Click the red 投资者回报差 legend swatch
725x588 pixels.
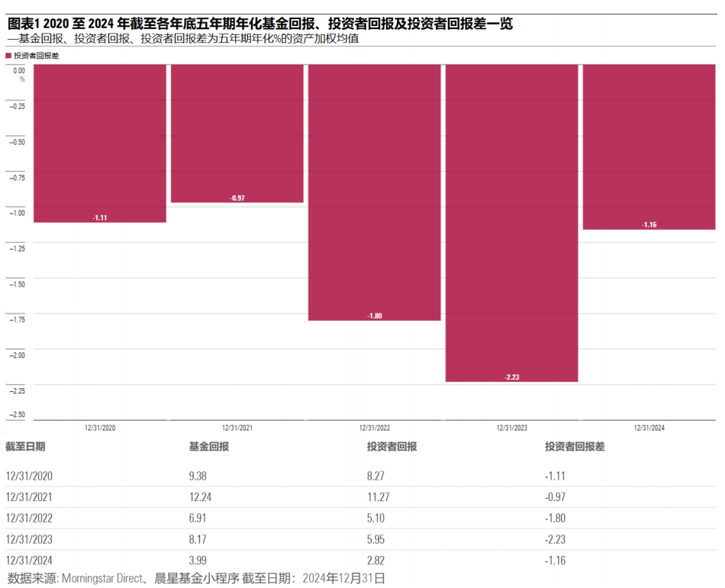(8, 56)
